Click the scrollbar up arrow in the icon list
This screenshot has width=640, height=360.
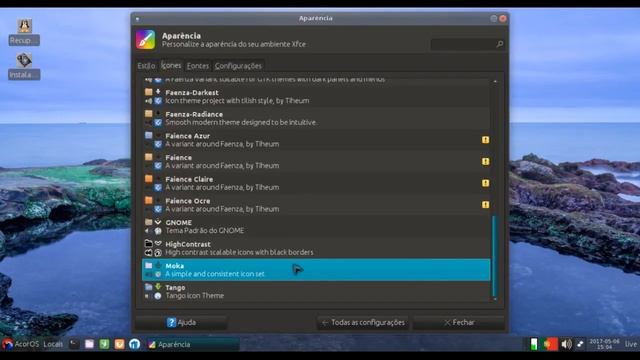(495, 82)
